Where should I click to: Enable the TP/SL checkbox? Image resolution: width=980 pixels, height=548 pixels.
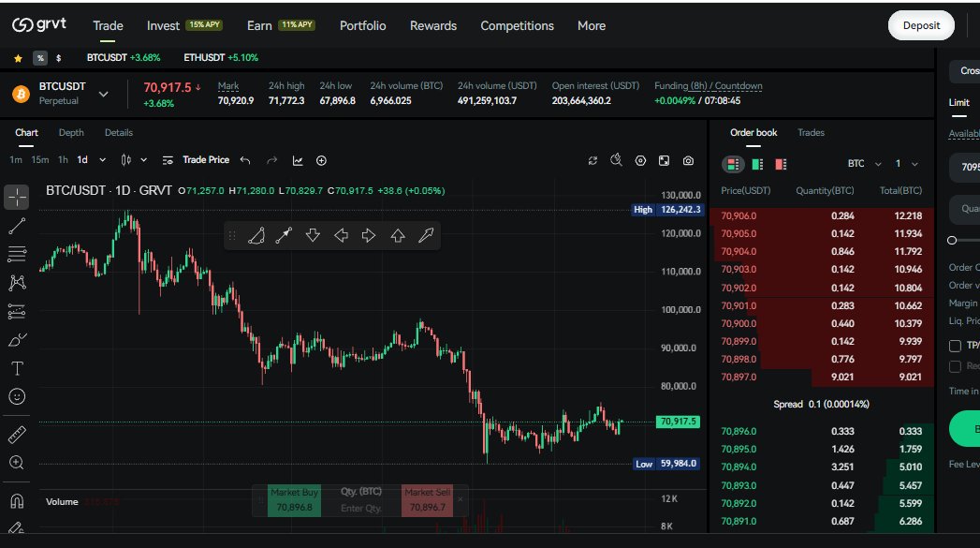point(955,346)
